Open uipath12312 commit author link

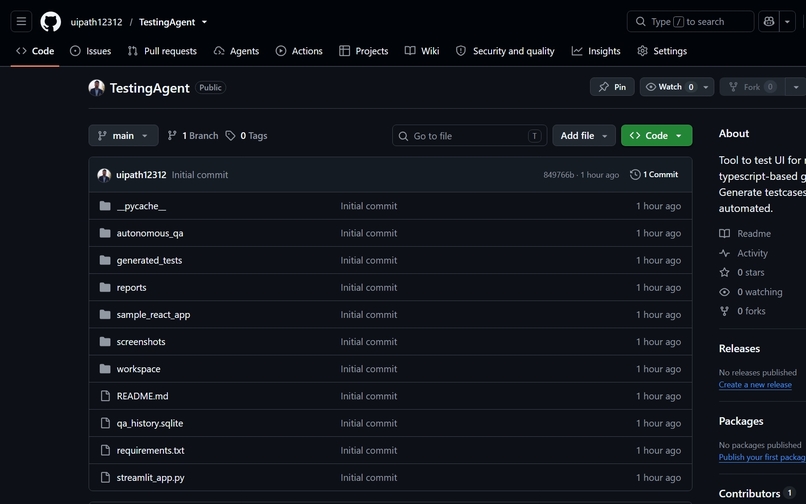(141, 175)
